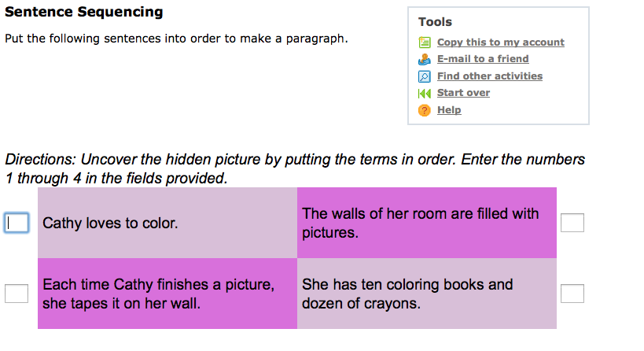Screen dimensions: 644x351
Task: Click the number field beside the walls sentence
Action: point(572,223)
